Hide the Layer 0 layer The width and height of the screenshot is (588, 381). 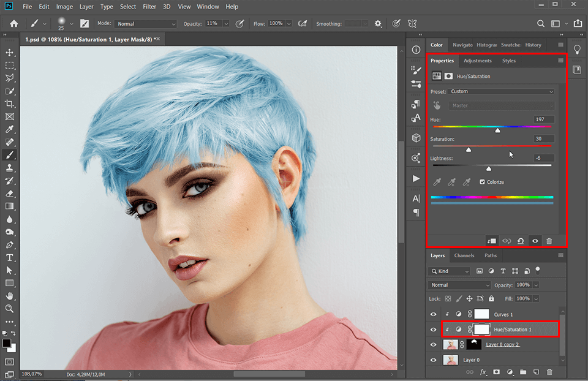pyautogui.click(x=433, y=360)
